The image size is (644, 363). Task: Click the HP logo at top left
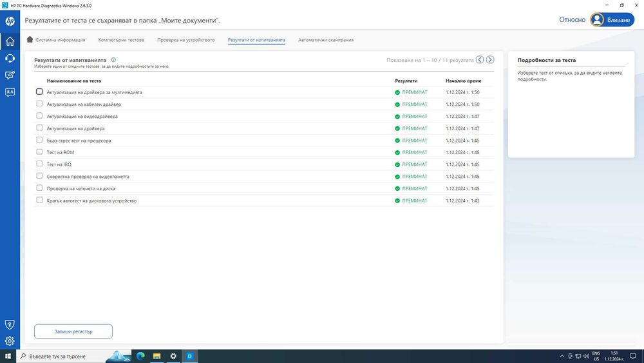10,21
